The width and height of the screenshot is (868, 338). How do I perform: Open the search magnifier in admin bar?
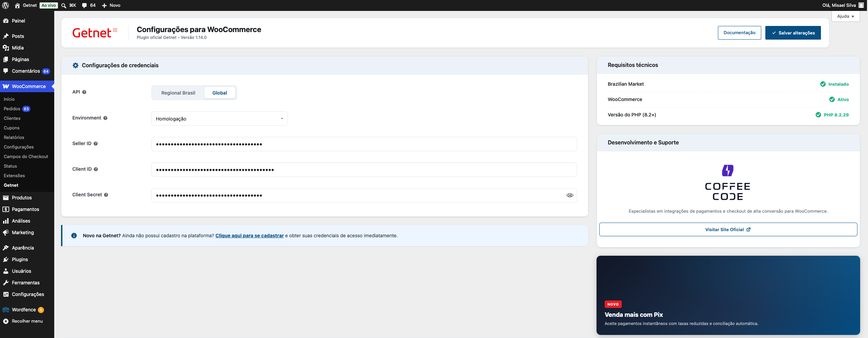tap(64, 5)
